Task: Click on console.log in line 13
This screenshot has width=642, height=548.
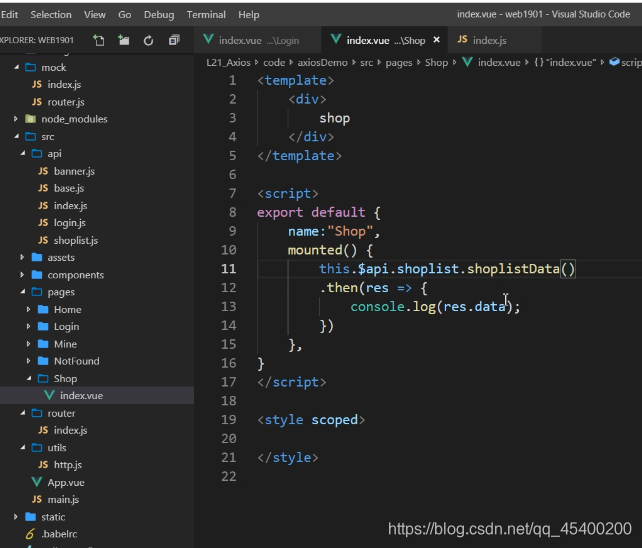Action: click(x=393, y=306)
